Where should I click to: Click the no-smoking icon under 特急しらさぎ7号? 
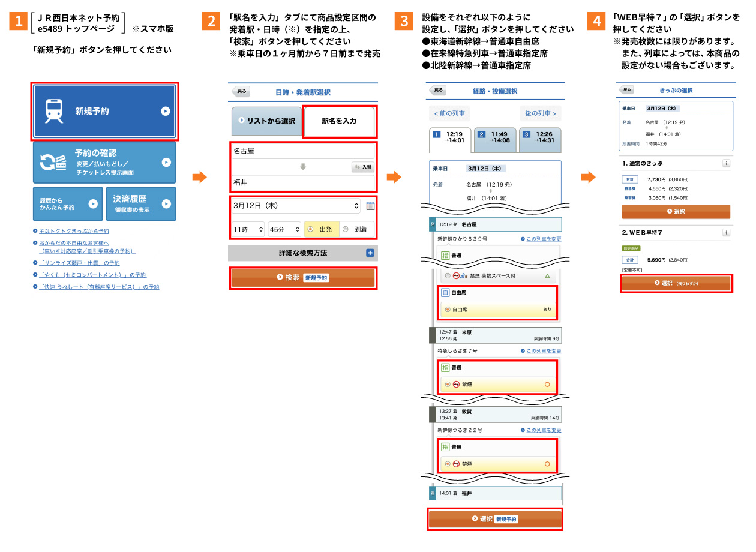456,384
